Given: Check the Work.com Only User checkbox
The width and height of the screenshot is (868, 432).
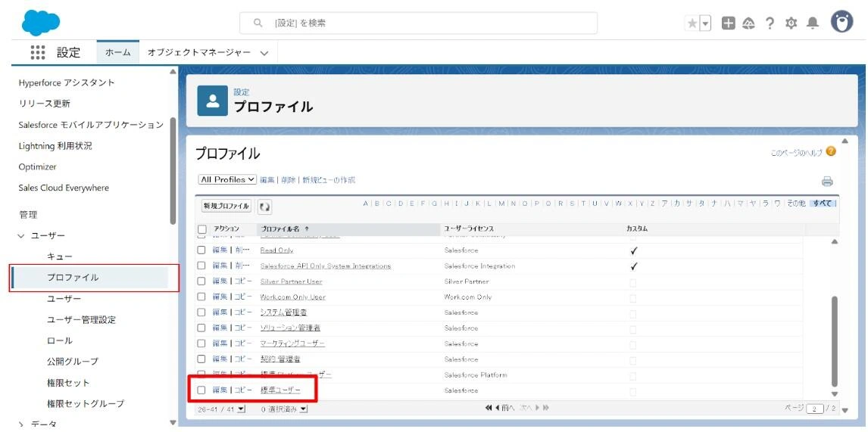Looking at the screenshot, I should 202,297.
